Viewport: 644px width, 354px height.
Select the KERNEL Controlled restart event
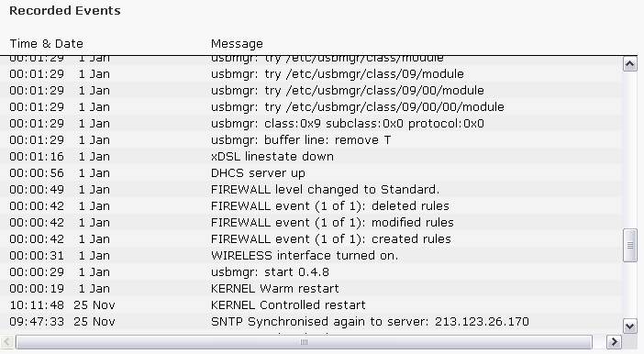311,304
